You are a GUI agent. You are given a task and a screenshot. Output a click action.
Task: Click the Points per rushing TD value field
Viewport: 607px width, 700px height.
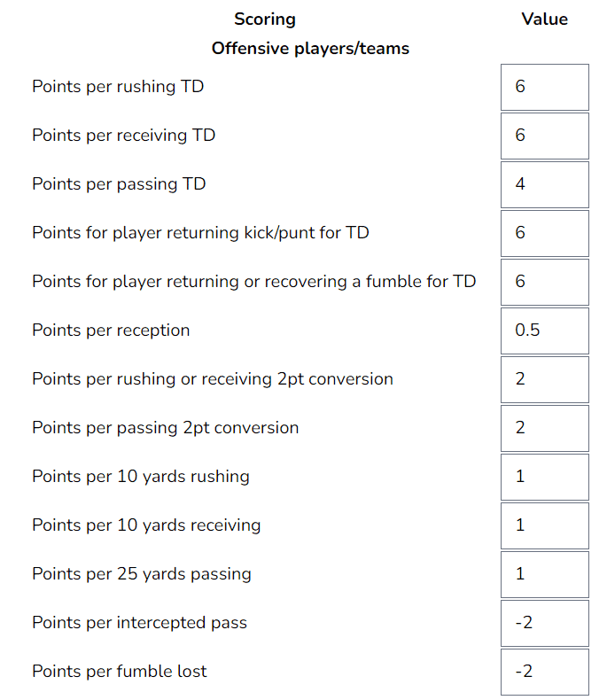544,87
